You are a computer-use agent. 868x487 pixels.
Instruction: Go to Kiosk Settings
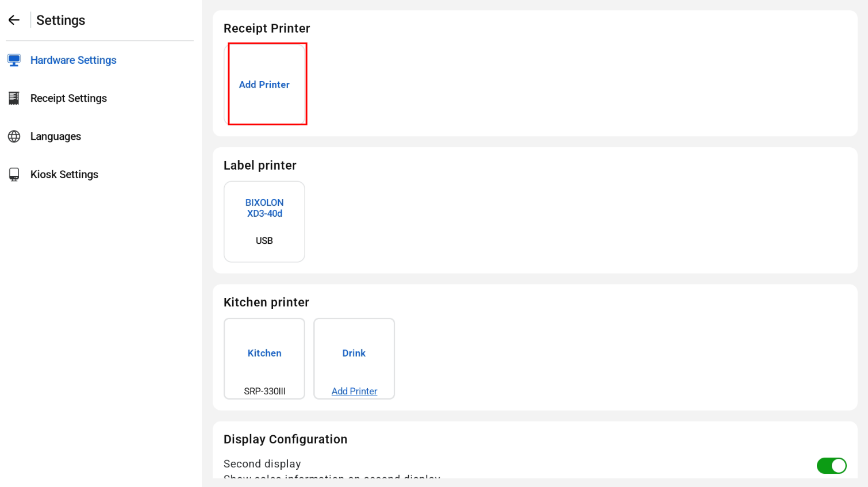click(x=64, y=174)
